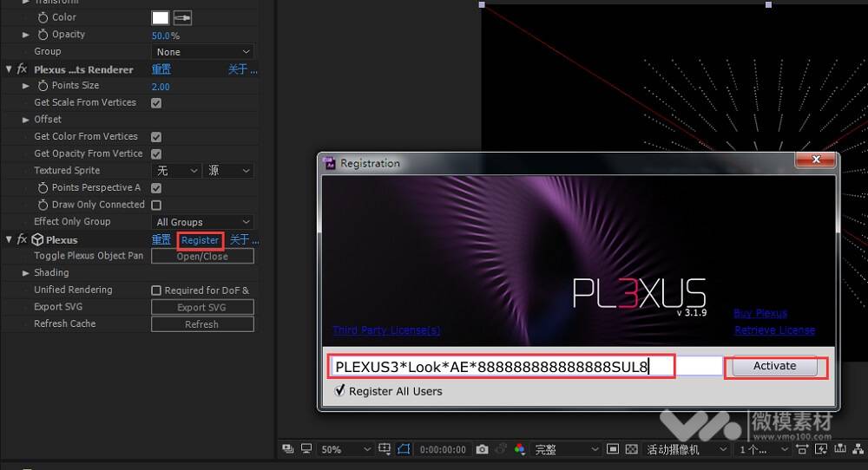The width and height of the screenshot is (868, 470).
Task: Open Textured Sprite 源 dropdown
Action: tap(228, 171)
